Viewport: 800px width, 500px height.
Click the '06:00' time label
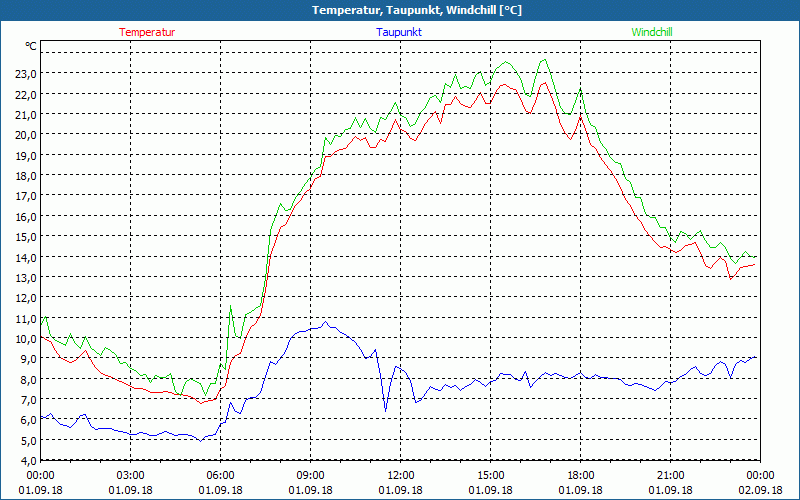coord(220,476)
